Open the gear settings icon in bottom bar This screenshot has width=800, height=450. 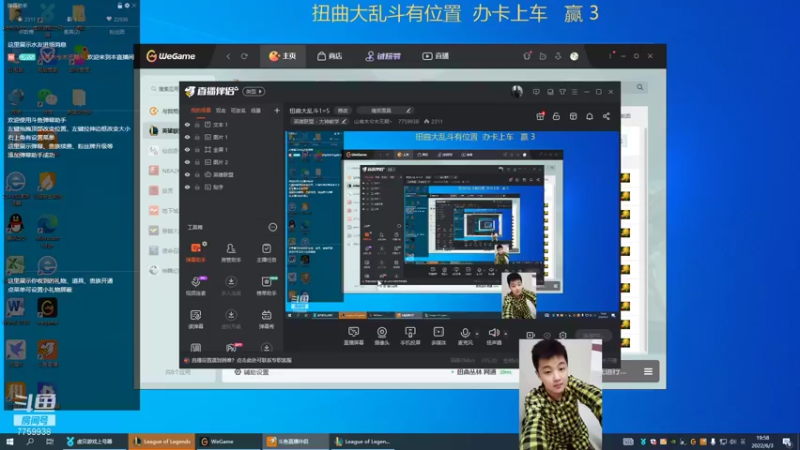tap(563, 335)
